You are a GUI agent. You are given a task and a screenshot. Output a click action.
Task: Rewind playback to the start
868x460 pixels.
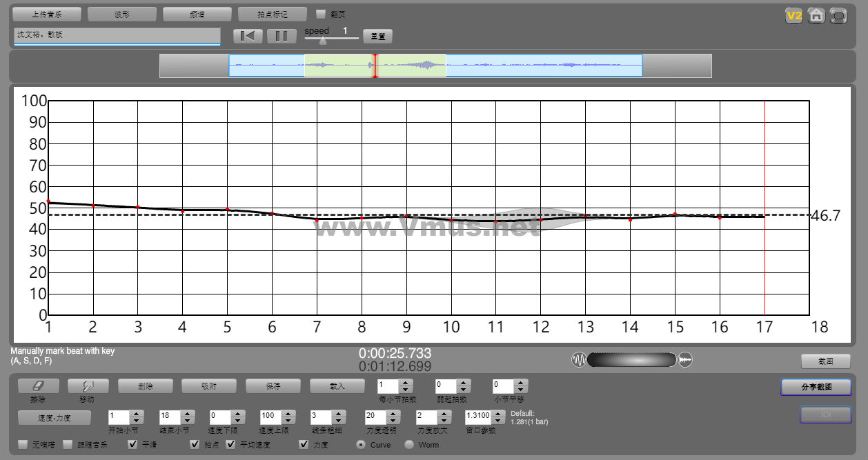[x=248, y=36]
